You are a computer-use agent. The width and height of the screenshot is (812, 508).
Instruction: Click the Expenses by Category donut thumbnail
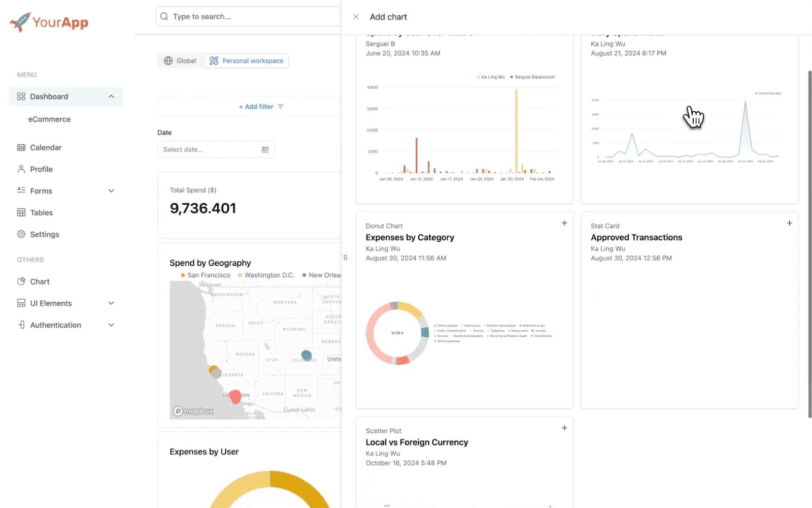pyautogui.click(x=397, y=333)
